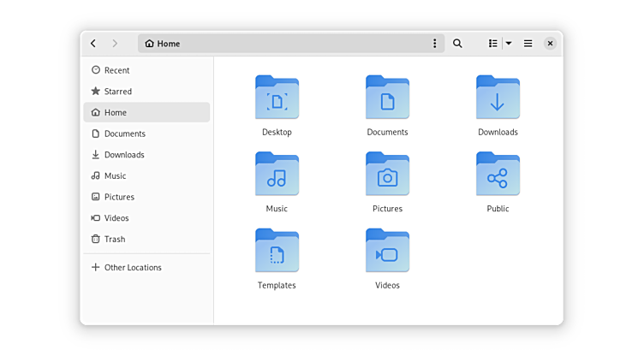Viewport: 644px width, 362px height.
Task: Click the Home path bar field
Action: [x=283, y=44]
